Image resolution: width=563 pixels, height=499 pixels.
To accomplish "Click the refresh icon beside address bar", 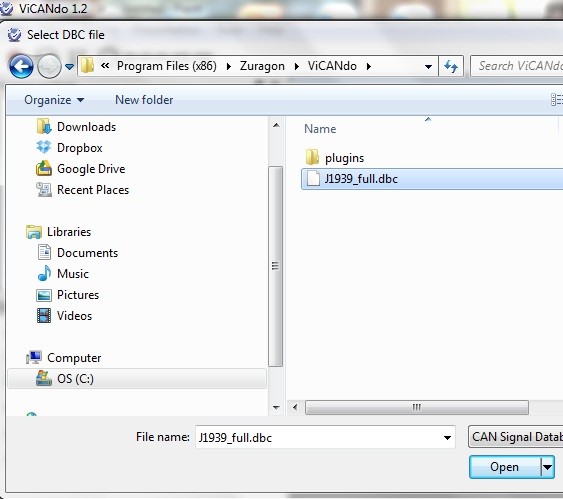I will [451, 66].
